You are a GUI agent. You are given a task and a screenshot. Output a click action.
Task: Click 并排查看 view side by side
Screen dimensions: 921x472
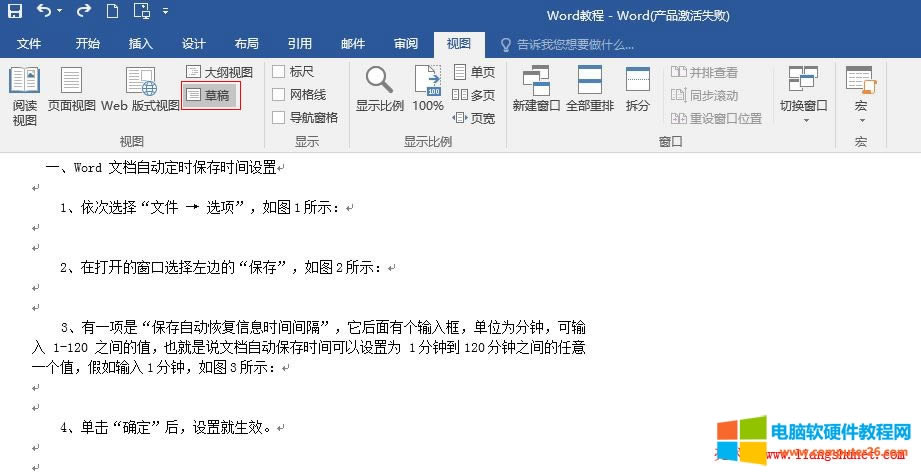704,72
